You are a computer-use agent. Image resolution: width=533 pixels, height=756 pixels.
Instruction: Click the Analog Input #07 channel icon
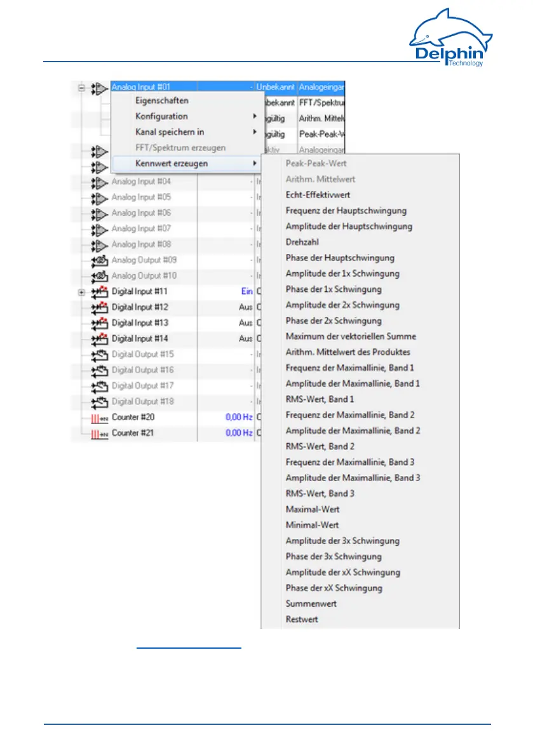(99, 230)
